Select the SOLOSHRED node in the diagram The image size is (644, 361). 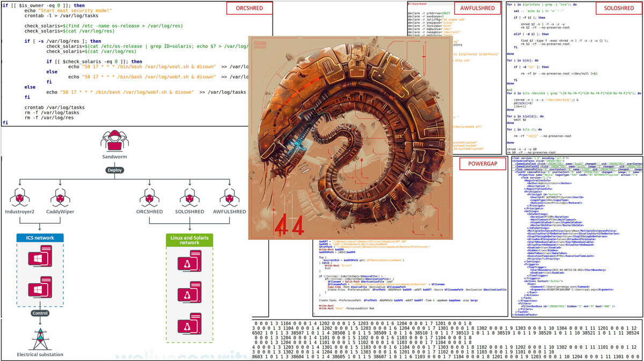click(189, 198)
